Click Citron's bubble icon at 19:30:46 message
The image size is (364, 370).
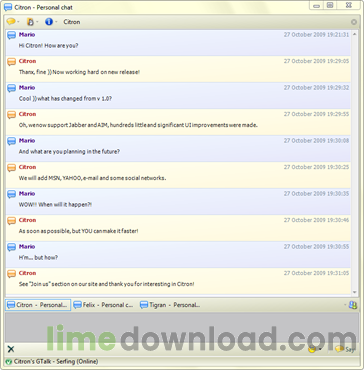(12, 221)
